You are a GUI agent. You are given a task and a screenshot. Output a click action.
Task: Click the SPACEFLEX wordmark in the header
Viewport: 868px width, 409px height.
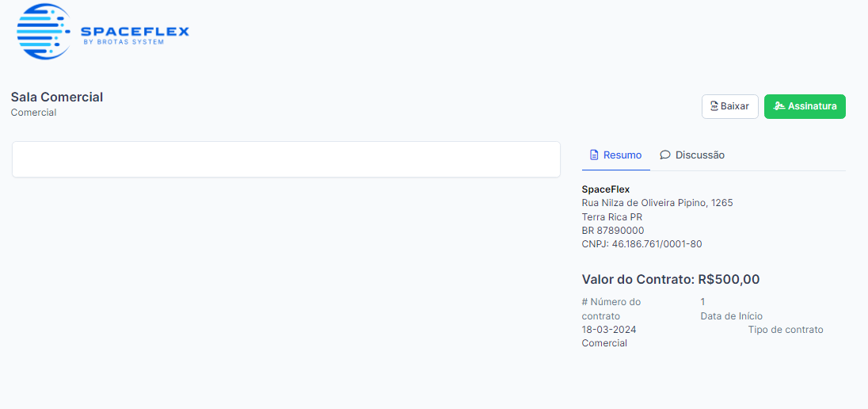(135, 32)
